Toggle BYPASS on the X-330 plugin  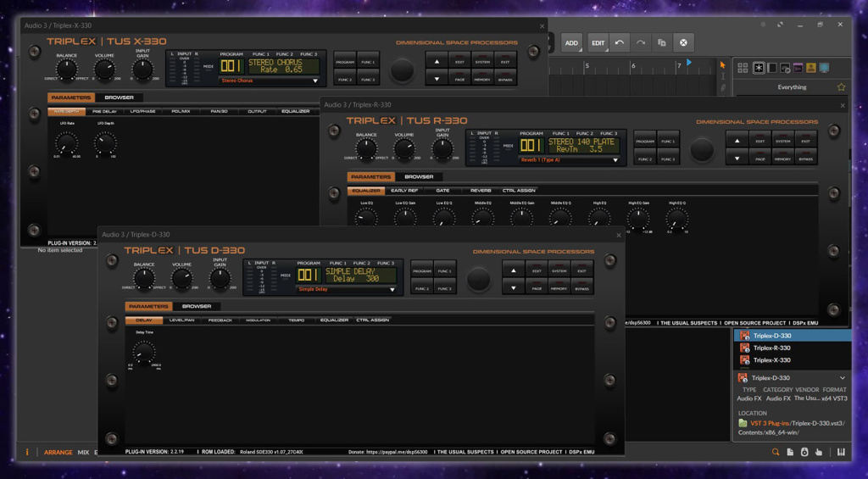(505, 79)
